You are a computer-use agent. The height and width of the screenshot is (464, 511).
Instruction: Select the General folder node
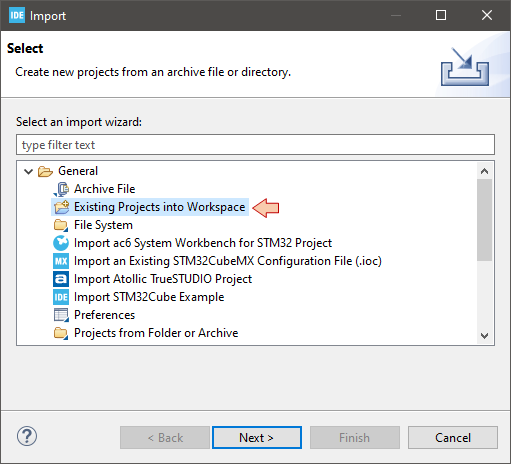click(78, 171)
